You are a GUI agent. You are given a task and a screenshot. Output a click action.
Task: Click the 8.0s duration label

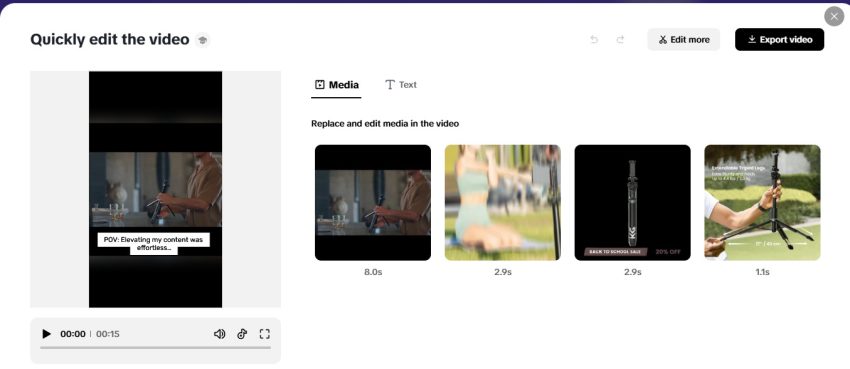pos(373,272)
